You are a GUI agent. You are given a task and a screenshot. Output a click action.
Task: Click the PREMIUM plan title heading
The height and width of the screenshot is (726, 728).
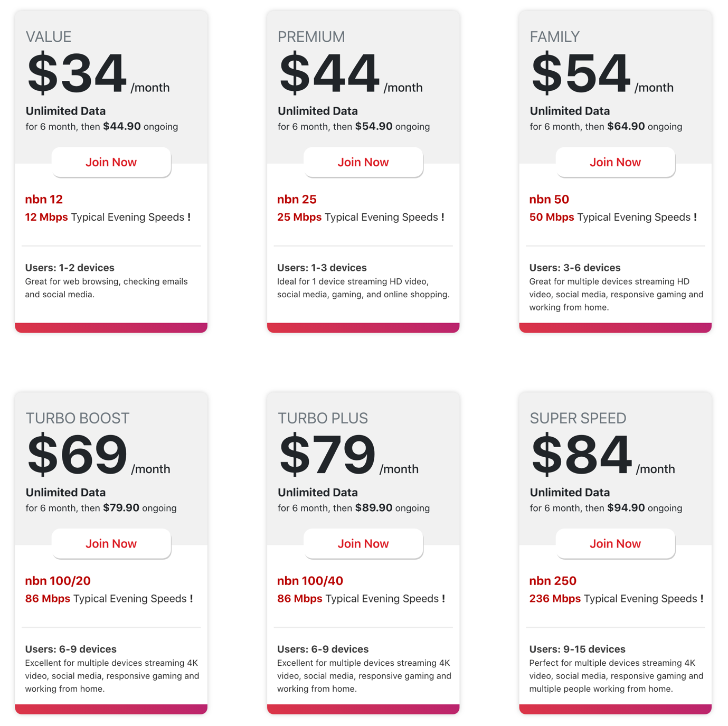pyautogui.click(x=311, y=36)
